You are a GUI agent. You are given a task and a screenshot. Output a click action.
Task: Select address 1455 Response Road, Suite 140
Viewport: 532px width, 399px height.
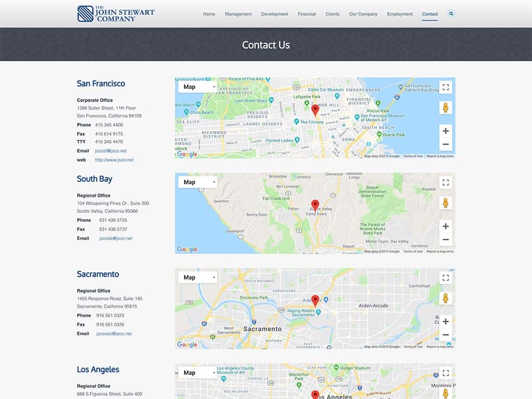(110, 298)
